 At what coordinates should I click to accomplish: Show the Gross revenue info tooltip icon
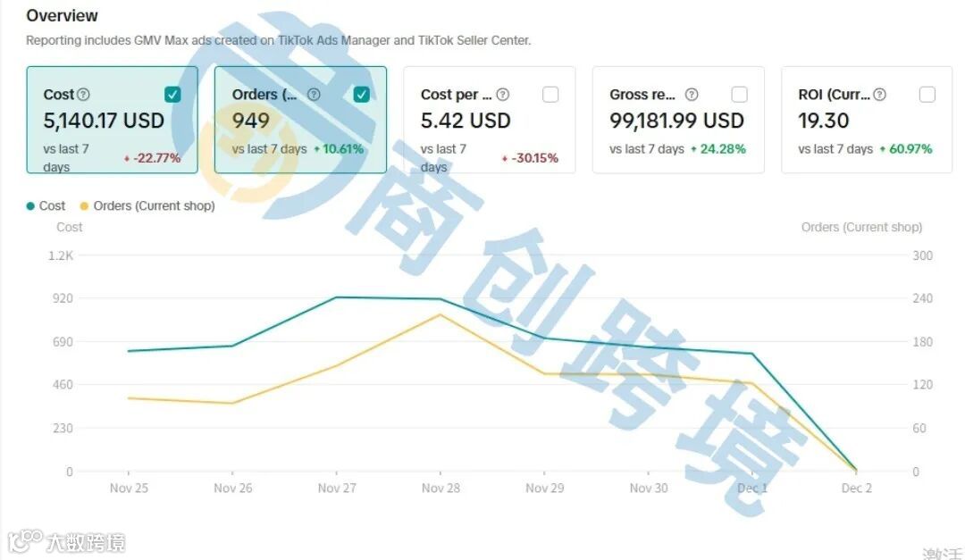click(692, 95)
